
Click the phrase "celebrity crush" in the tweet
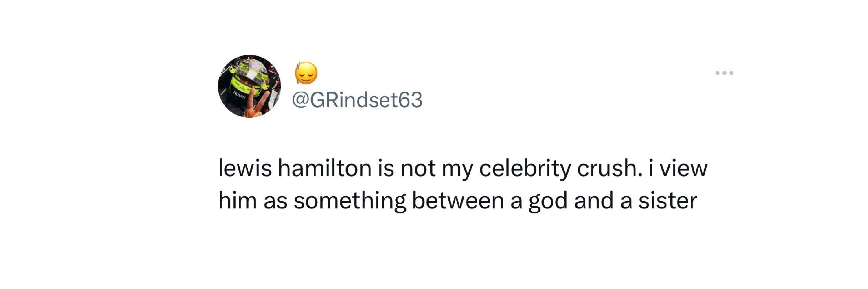(559, 169)
